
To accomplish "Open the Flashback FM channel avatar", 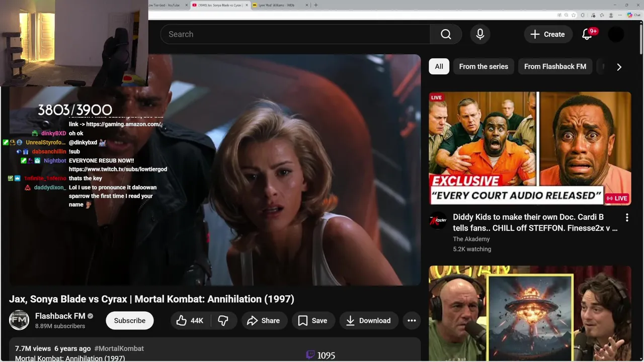I will click(x=19, y=320).
